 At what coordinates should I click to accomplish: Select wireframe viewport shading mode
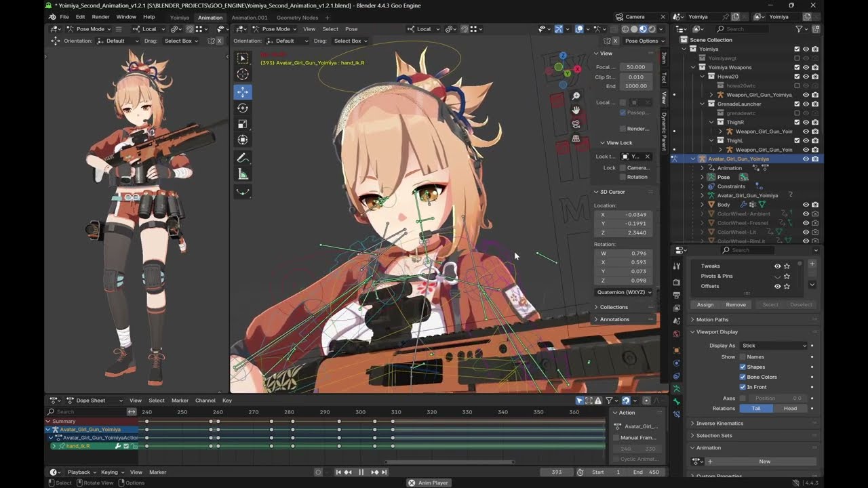(x=625, y=29)
